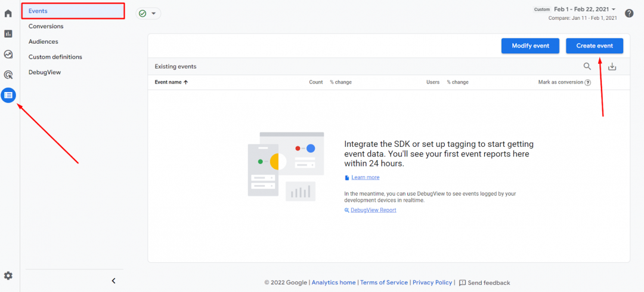The width and height of the screenshot is (644, 292).
Task: Sort by Event name column header
Action: point(171,82)
